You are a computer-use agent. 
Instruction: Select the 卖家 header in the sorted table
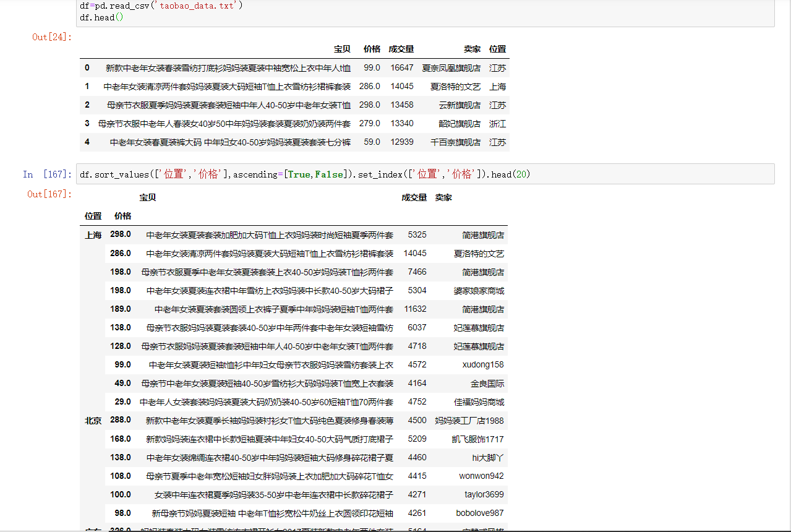tap(443, 197)
